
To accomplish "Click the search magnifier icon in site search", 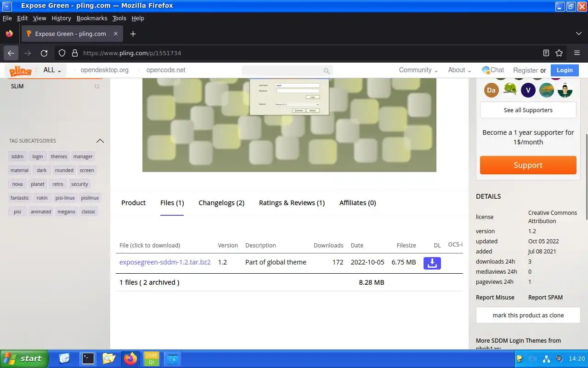I will (x=327, y=71).
